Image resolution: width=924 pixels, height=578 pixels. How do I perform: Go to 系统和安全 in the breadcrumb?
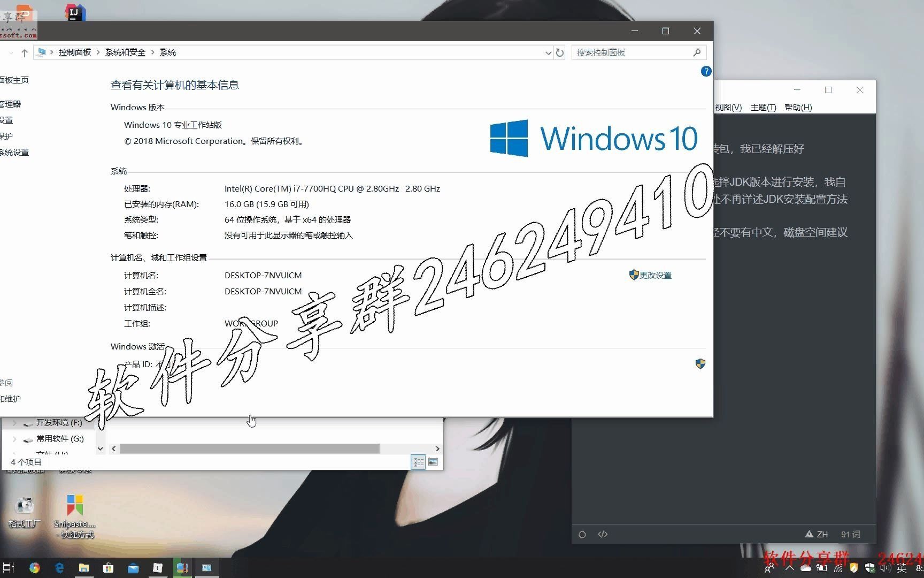[x=125, y=52]
